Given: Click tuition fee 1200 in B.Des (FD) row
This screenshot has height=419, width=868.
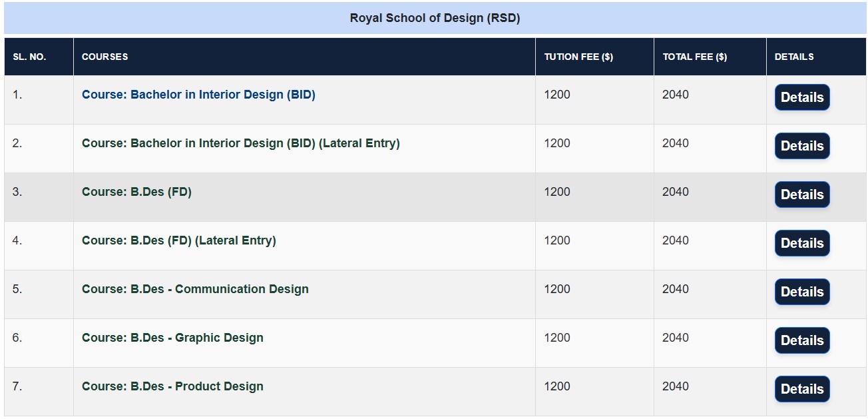Looking at the screenshot, I should click(557, 192).
